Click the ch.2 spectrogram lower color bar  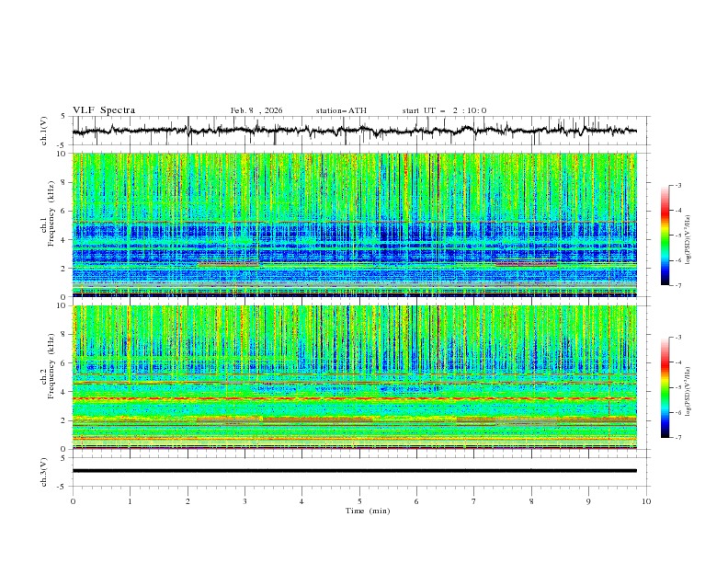[665, 387]
